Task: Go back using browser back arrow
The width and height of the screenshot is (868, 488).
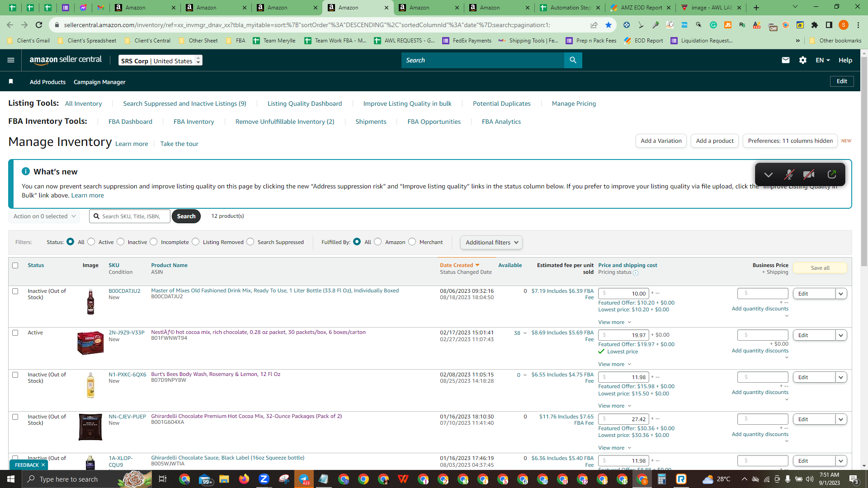Action: [x=10, y=25]
